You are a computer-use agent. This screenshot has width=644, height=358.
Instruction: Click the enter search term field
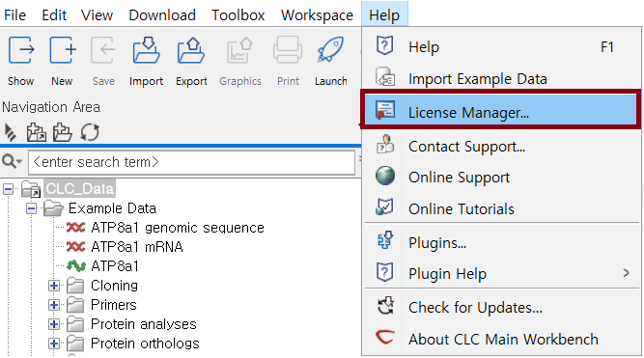pyautogui.click(x=191, y=162)
